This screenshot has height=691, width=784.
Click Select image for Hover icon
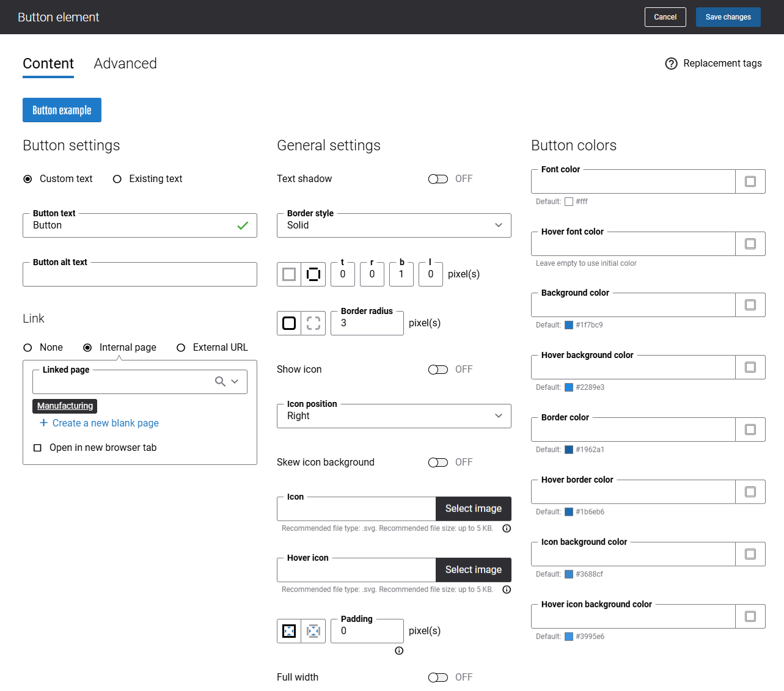[474, 570]
